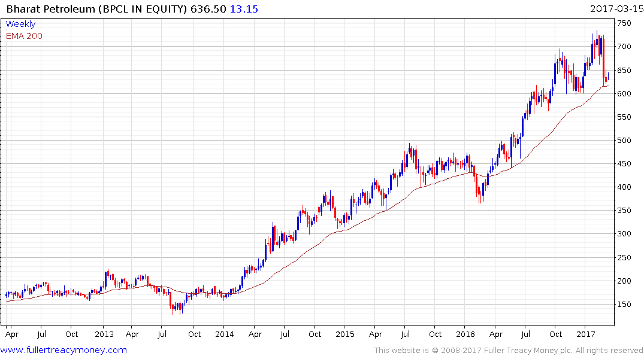Click the 450 price axis label
This screenshot has width=644, height=359.
624,164
